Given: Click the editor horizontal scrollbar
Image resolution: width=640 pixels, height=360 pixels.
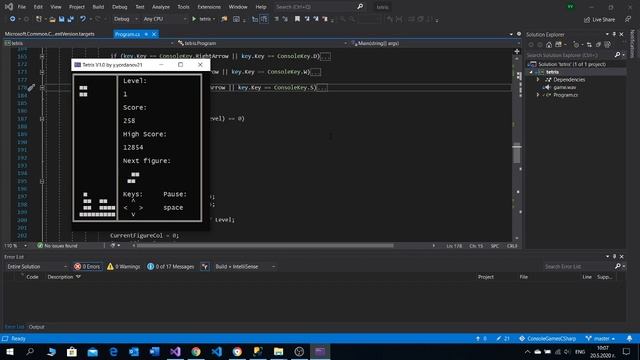Looking at the screenshot, I should (265, 246).
